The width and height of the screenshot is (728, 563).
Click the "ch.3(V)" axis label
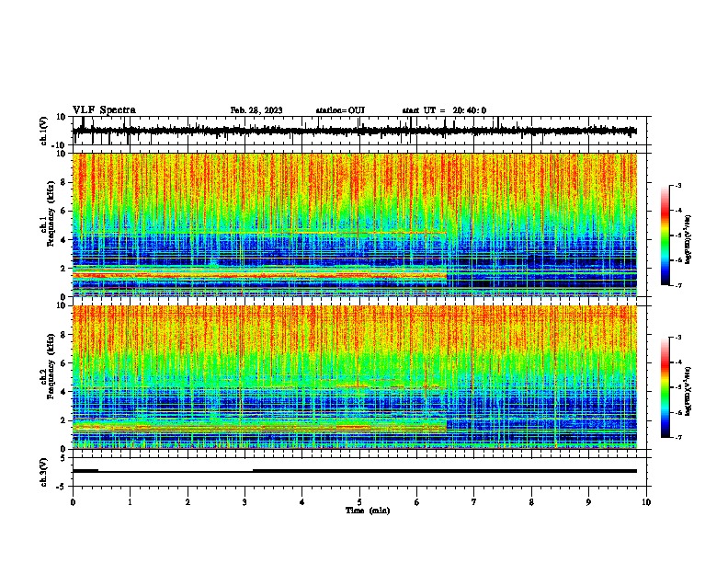[x=44, y=472]
